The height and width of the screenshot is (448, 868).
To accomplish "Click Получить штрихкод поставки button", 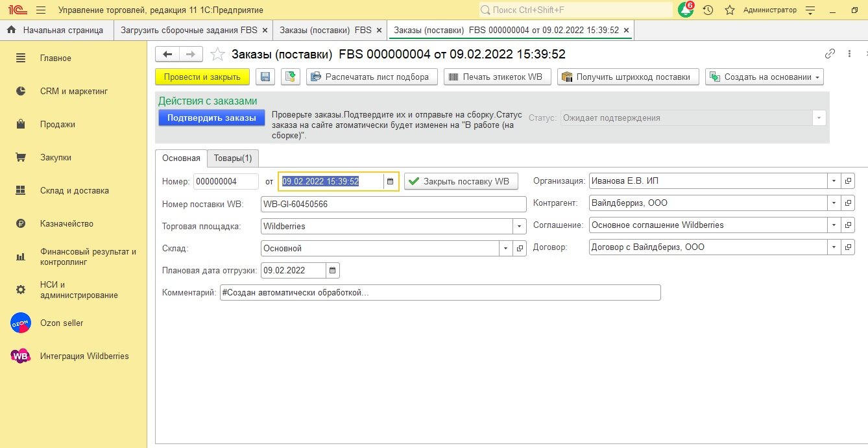I will tap(628, 77).
